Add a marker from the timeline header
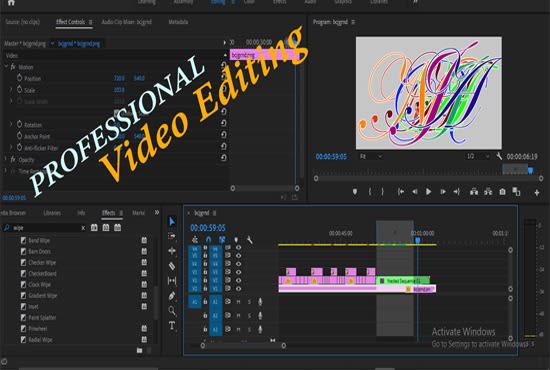550x370 pixels. pos(236,240)
